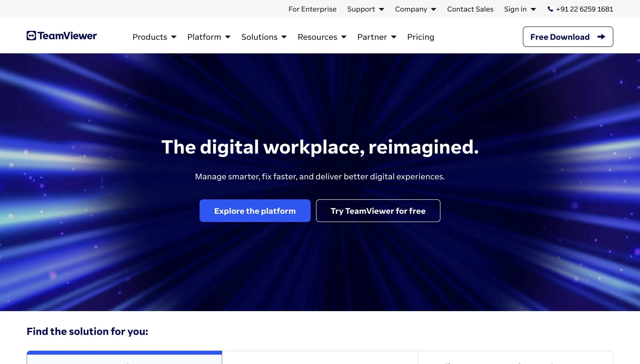Click the 'The digital workplace, reimagined.' headline
The width and height of the screenshot is (640, 364).
click(x=320, y=147)
